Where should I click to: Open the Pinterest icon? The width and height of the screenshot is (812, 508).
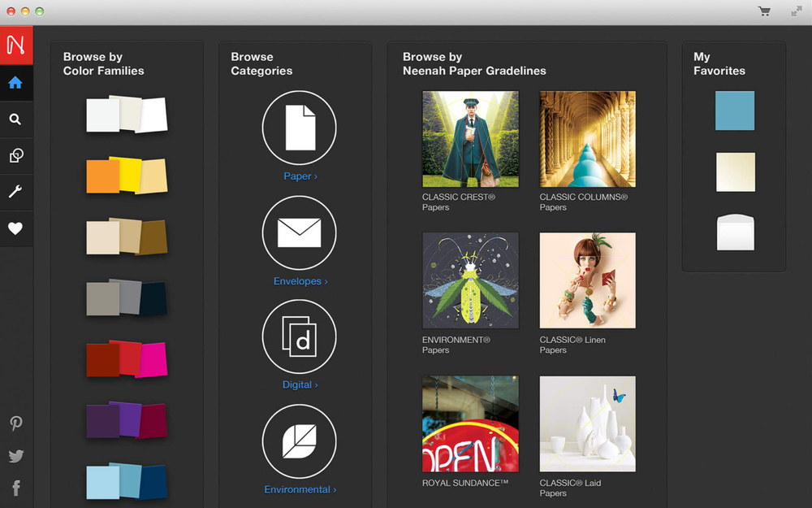16,423
